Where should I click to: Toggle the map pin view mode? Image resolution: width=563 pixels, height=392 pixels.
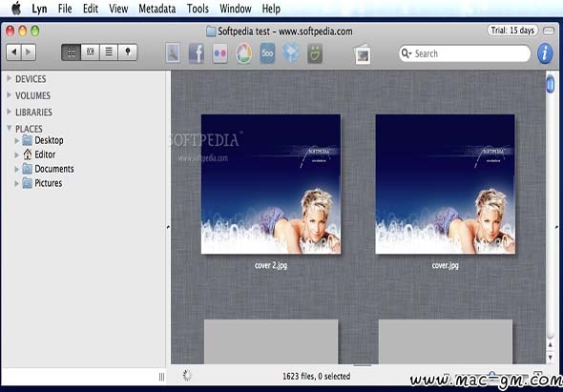[128, 52]
